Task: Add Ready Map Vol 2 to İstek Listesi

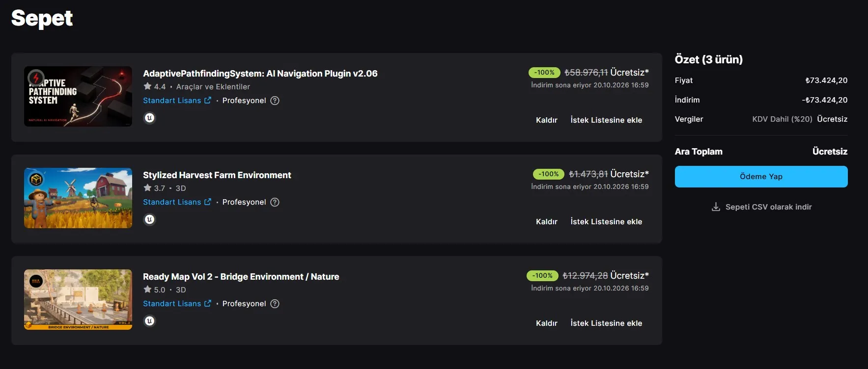Action: click(606, 323)
